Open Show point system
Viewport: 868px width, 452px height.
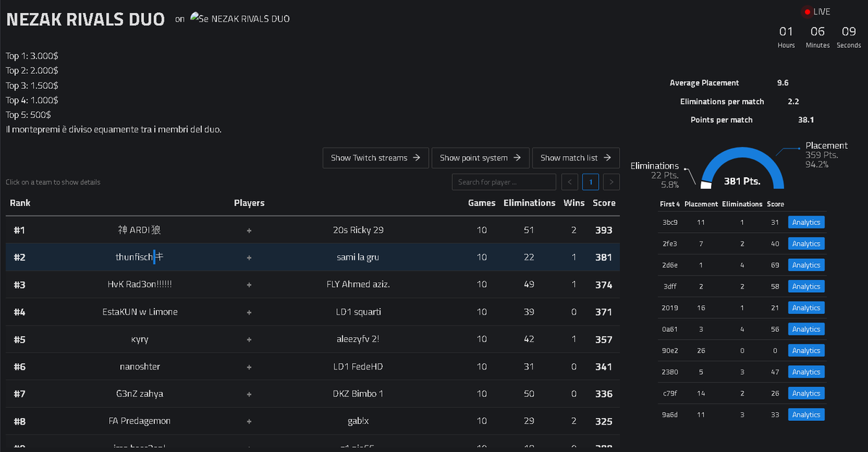pyautogui.click(x=480, y=158)
